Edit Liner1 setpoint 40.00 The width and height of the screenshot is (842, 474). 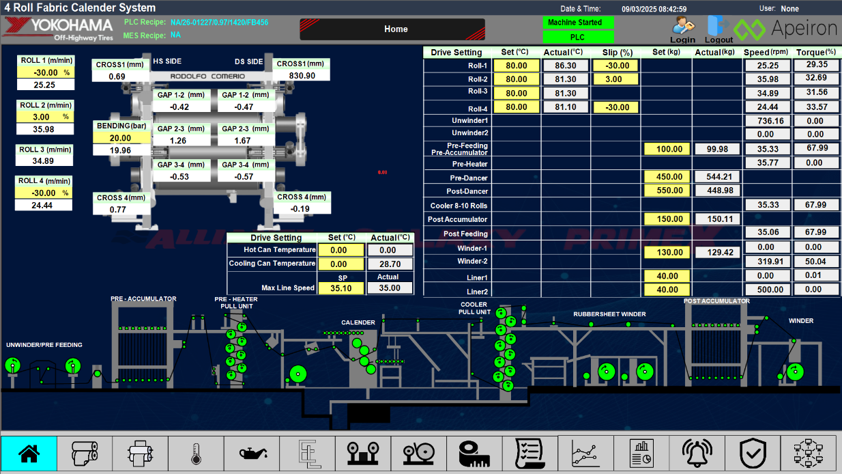click(666, 276)
